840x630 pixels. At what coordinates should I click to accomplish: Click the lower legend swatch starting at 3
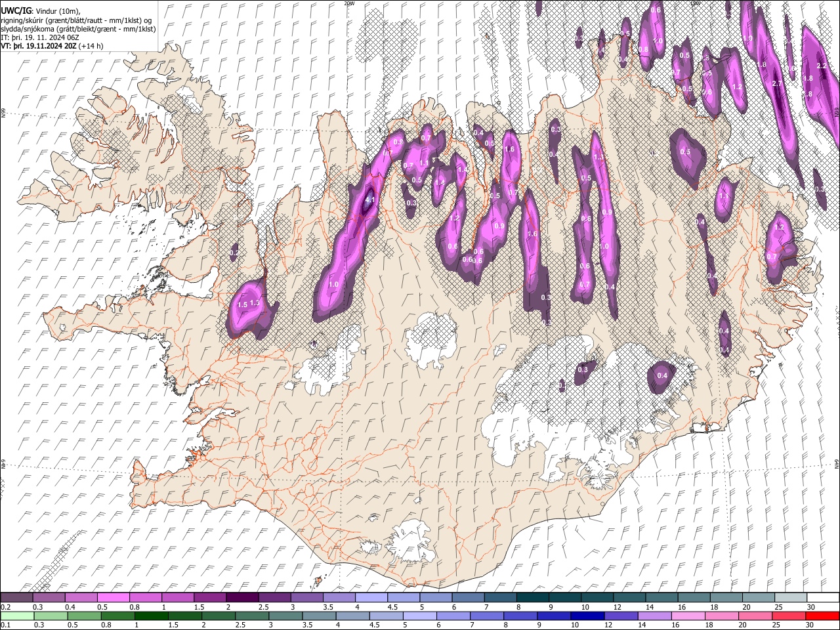(x=285, y=616)
